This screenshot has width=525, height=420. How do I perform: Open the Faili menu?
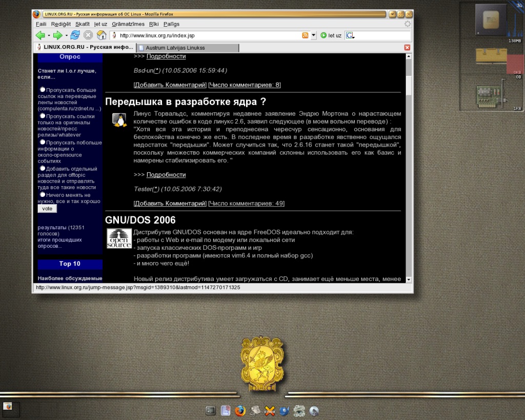point(41,24)
